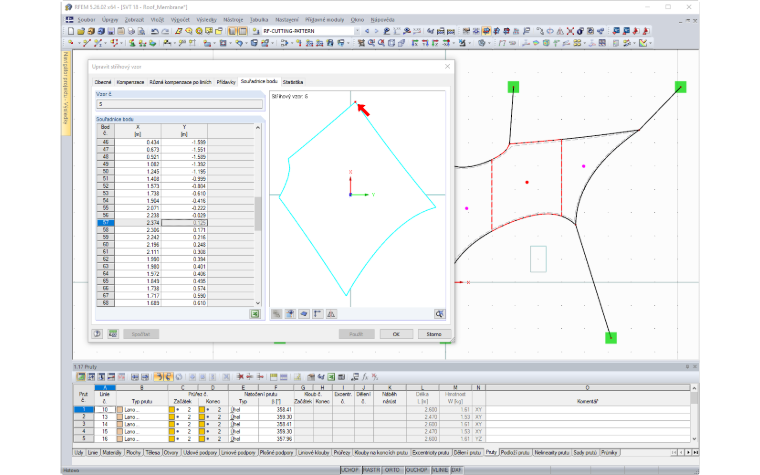Click last-tab navigation arrow at table tabs end

696,452
